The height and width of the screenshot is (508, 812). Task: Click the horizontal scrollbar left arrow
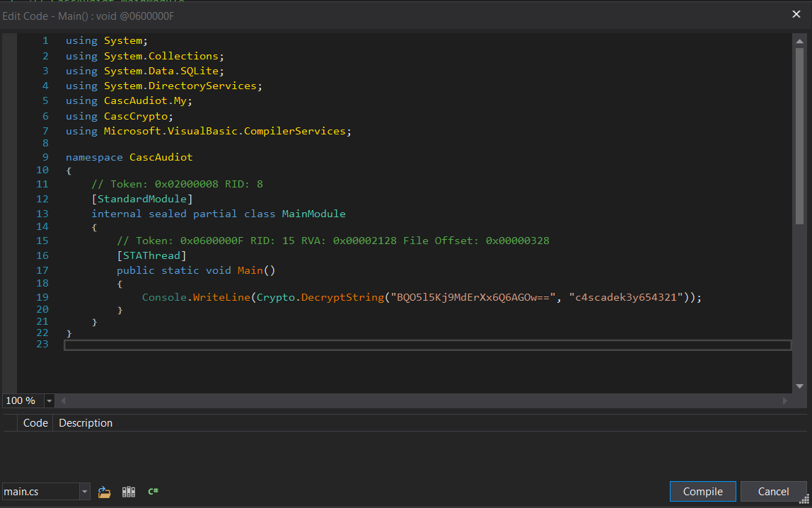[63, 401]
